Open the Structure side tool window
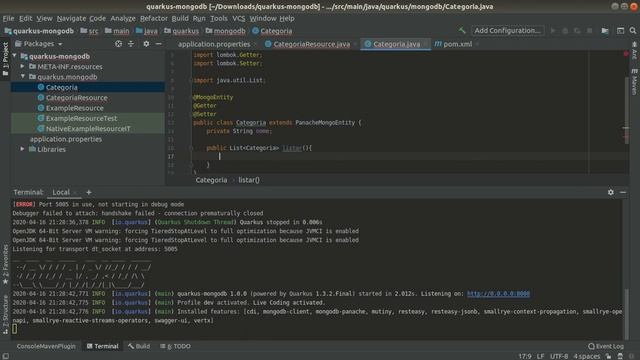The height and width of the screenshot is (360, 640). point(5,314)
